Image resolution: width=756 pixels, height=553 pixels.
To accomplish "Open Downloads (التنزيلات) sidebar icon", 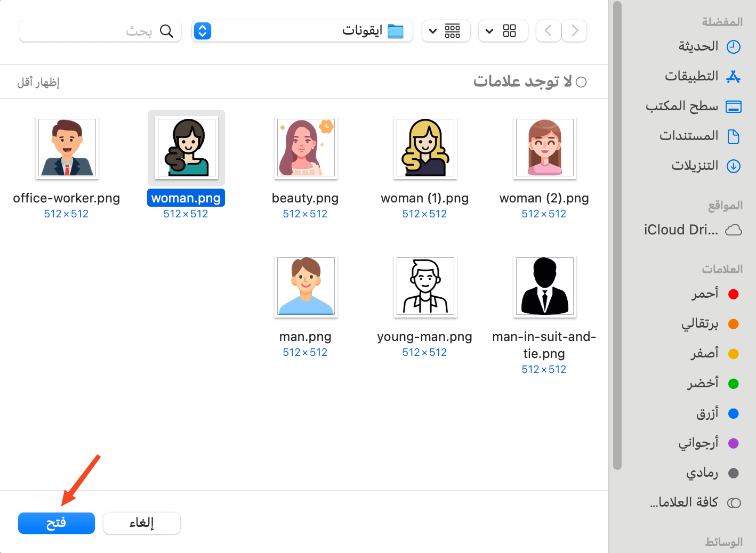I will pyautogui.click(x=734, y=166).
